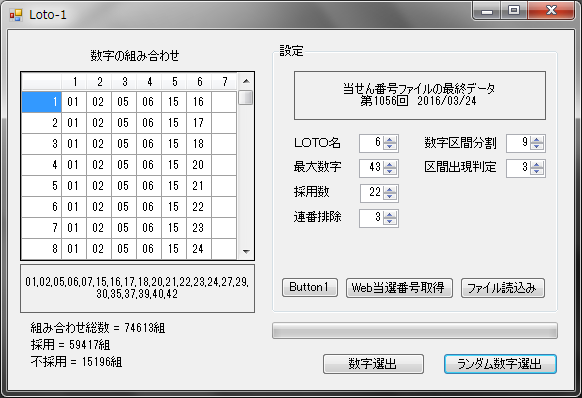Click the selected numbers list 01,02,05,06,07...
The height and width of the screenshot is (398, 582).
click(137, 288)
